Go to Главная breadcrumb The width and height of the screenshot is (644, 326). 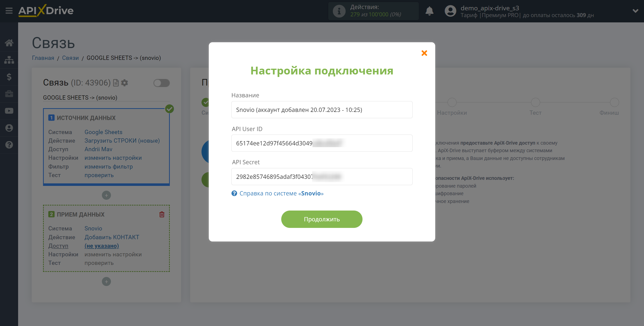(x=43, y=58)
